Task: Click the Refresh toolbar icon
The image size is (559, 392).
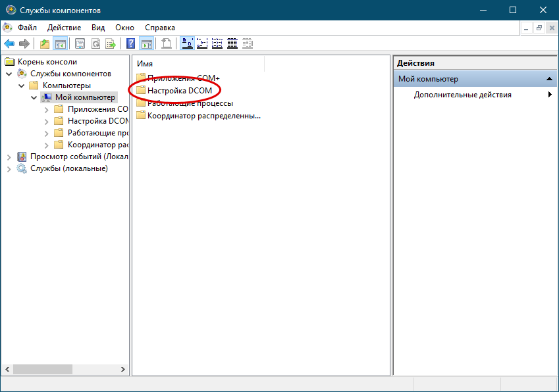Action: [x=95, y=43]
